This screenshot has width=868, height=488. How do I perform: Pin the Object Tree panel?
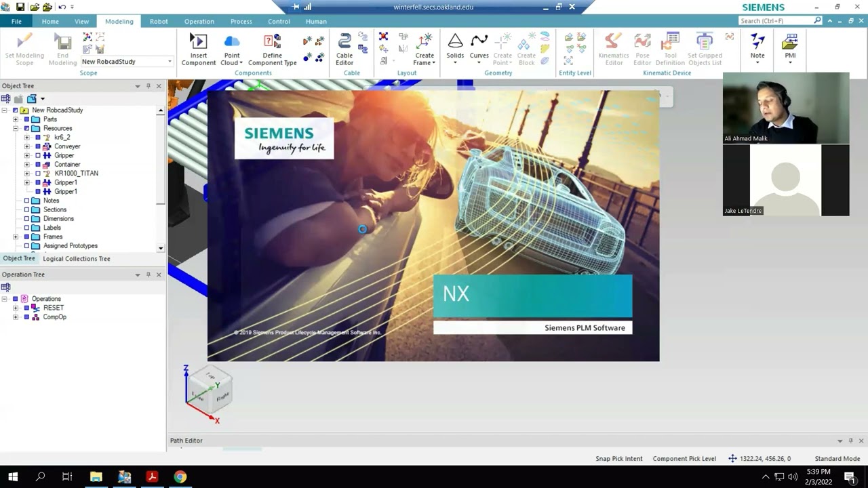coord(148,86)
